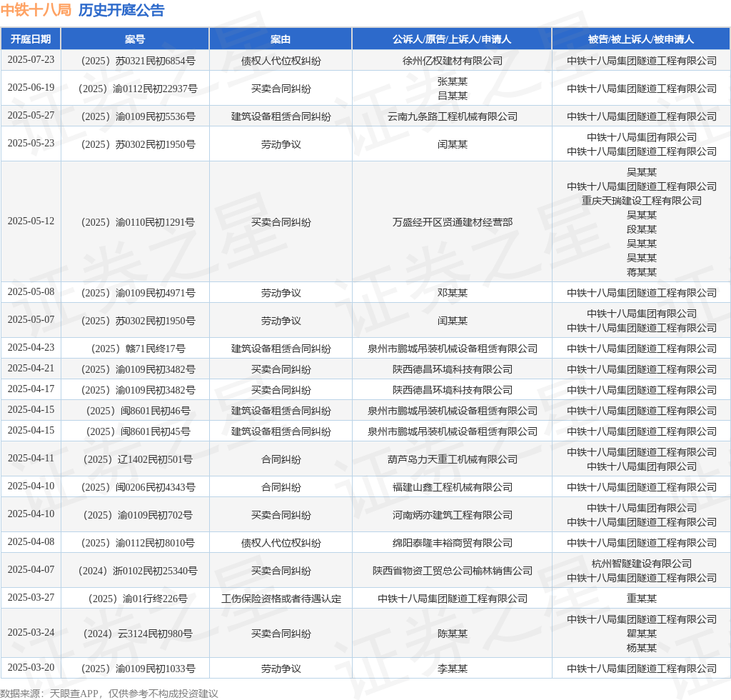731x700 pixels.
Task: Select case number （2025）渝0112民初8010号
Action: coord(135,543)
